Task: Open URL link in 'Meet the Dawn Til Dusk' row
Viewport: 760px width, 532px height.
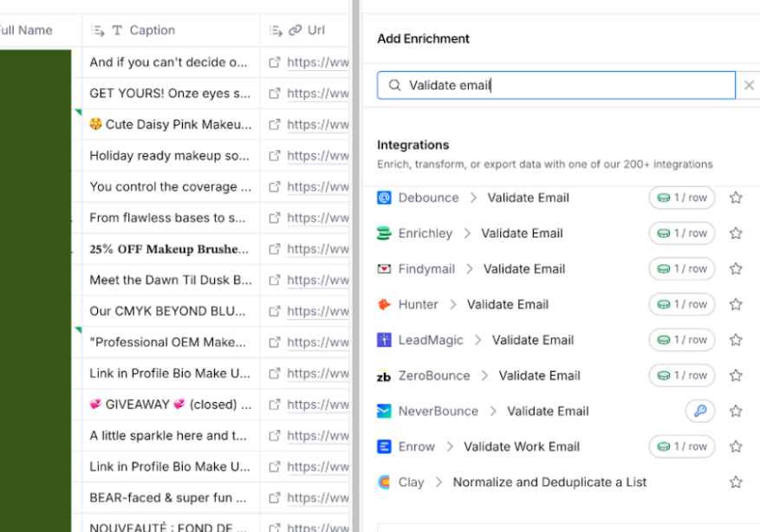Action: point(317,280)
